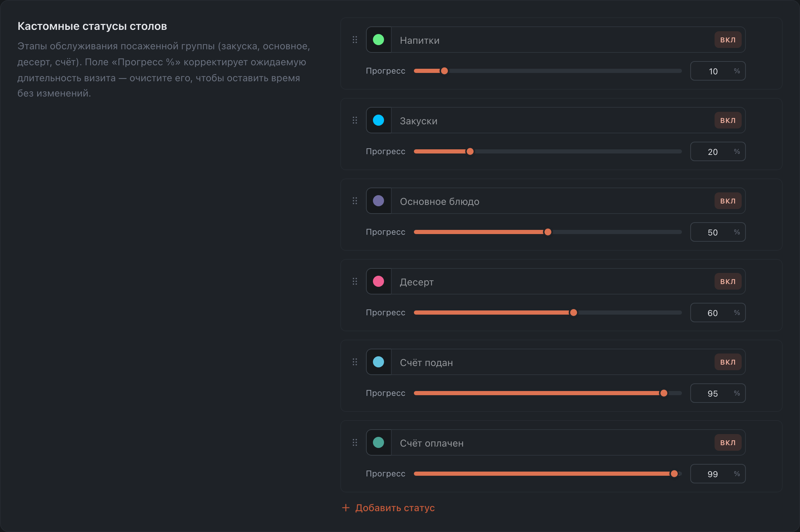Image resolution: width=800 pixels, height=532 pixels.
Task: Open the blue color swatch for Закуски
Action: [x=378, y=120]
